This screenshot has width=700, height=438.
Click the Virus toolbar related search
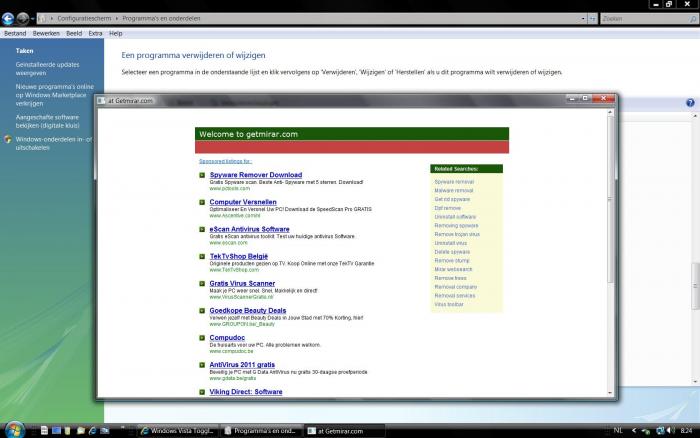449,305
